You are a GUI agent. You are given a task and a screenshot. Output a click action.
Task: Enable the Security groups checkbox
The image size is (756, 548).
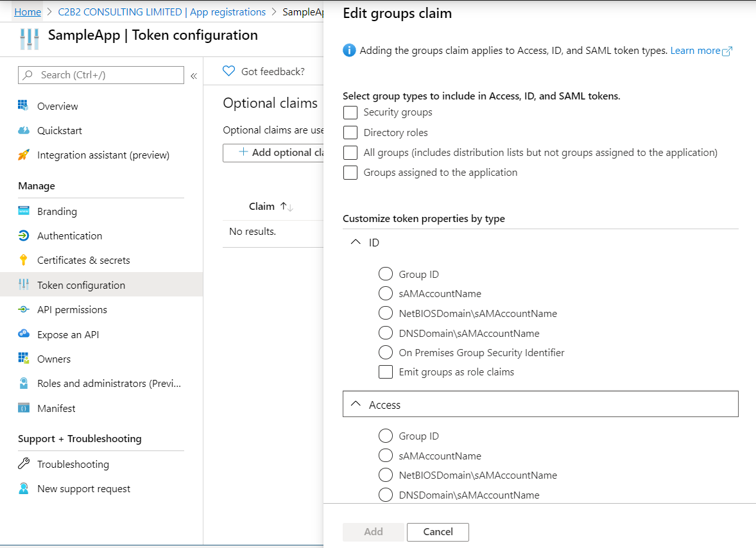[x=350, y=112]
